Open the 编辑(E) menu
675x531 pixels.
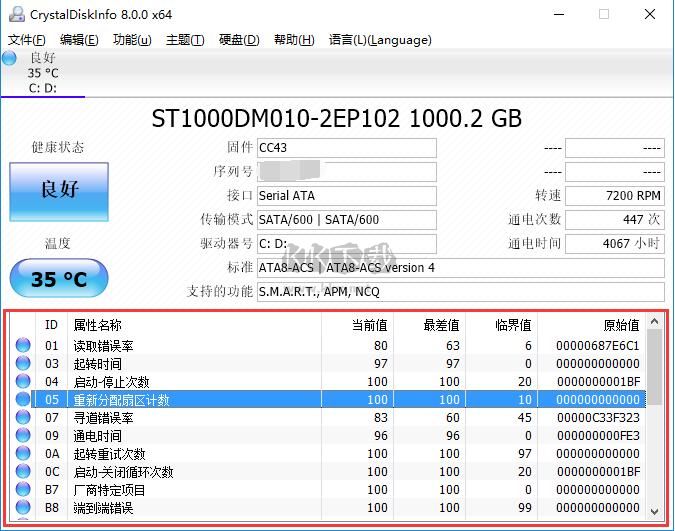tap(79, 40)
